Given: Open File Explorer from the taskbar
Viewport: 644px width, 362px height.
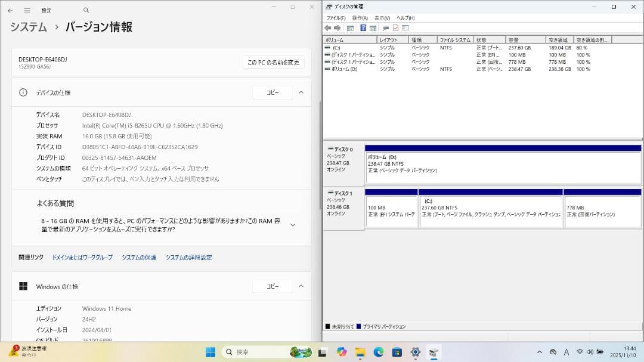Looking at the screenshot, I should [361, 351].
